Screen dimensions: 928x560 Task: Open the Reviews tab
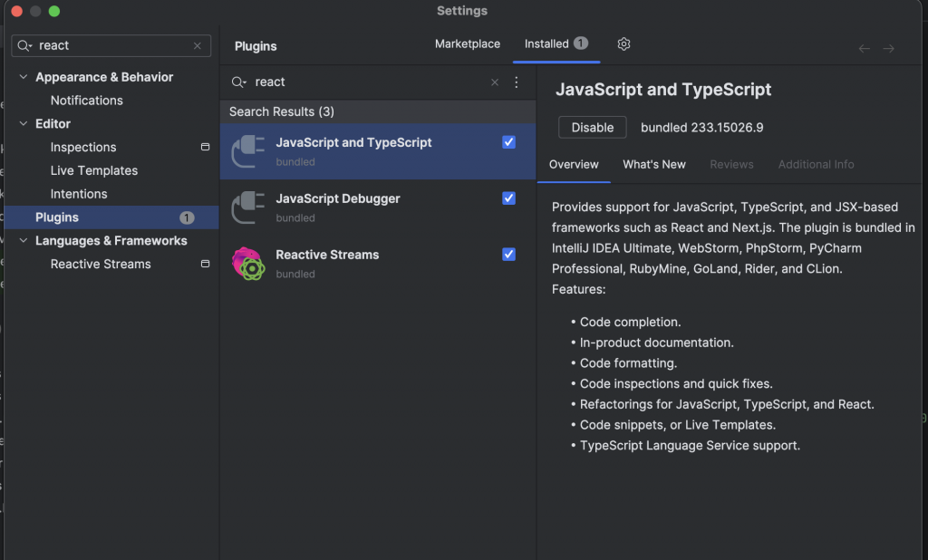tap(731, 165)
